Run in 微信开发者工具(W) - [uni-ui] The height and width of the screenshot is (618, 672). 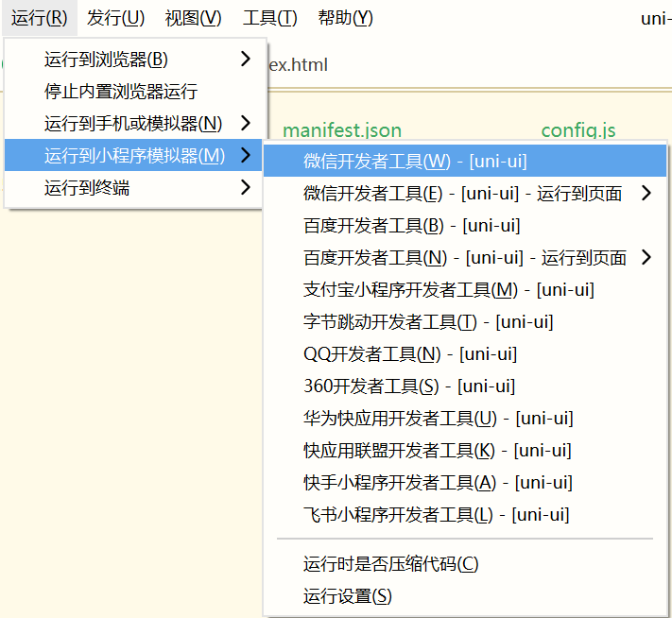[465, 162]
